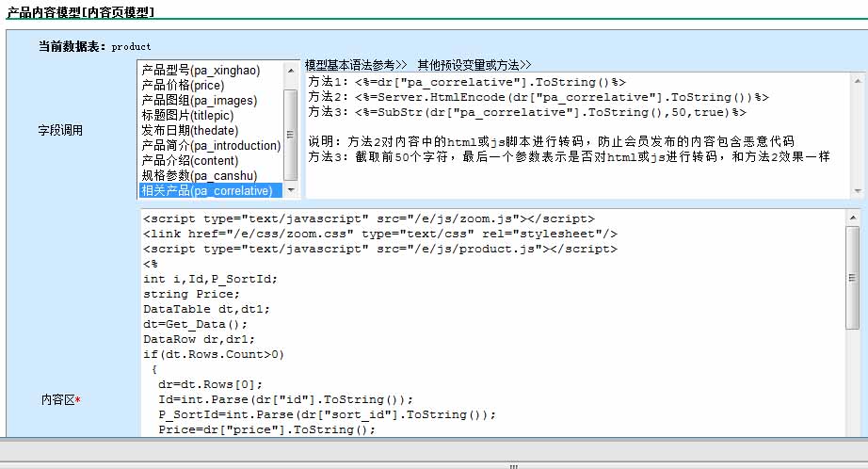Open the 模型基本语法参考>> link
This screenshot has width=868, height=469.
coord(356,65)
